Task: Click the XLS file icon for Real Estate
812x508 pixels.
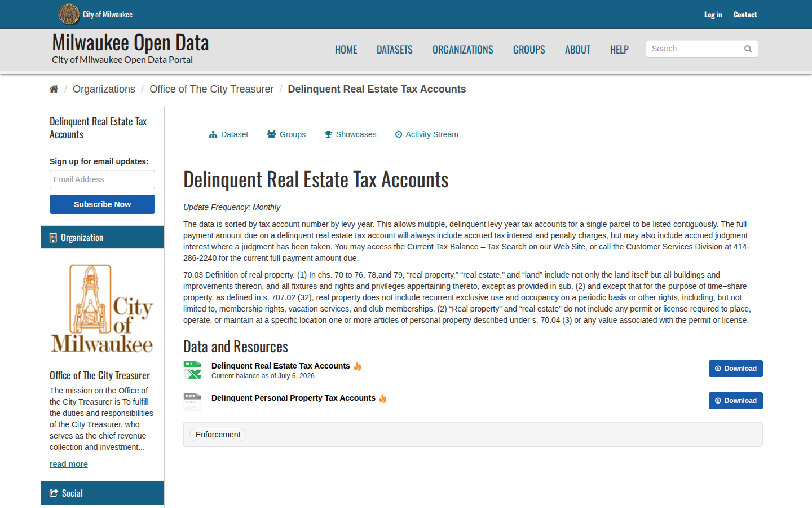Action: (192, 370)
